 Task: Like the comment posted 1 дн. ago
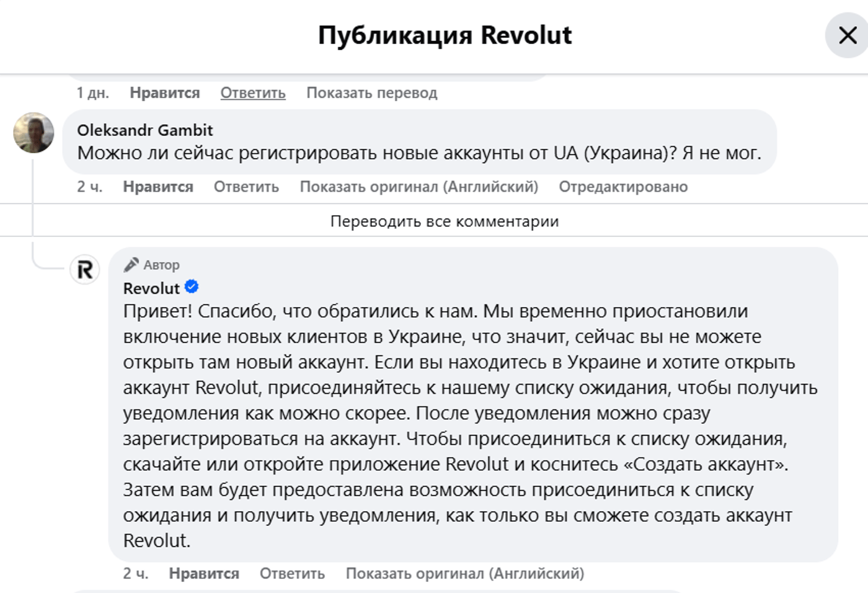pos(164,93)
